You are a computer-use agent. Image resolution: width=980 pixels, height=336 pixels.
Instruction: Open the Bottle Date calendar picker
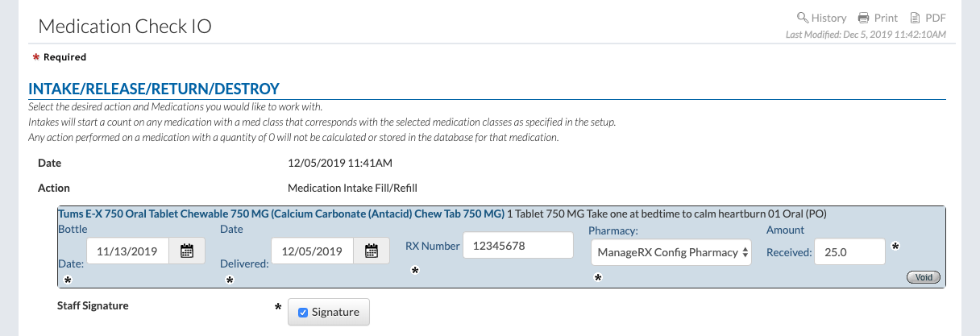(186, 251)
